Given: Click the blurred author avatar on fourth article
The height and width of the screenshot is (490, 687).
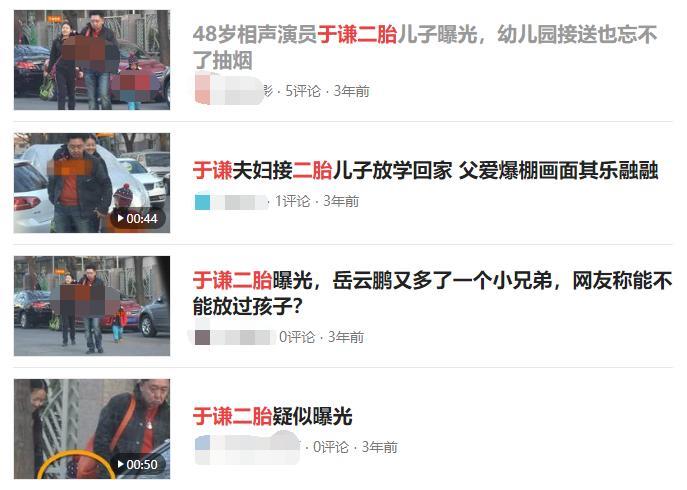Looking at the screenshot, I should [x=202, y=444].
